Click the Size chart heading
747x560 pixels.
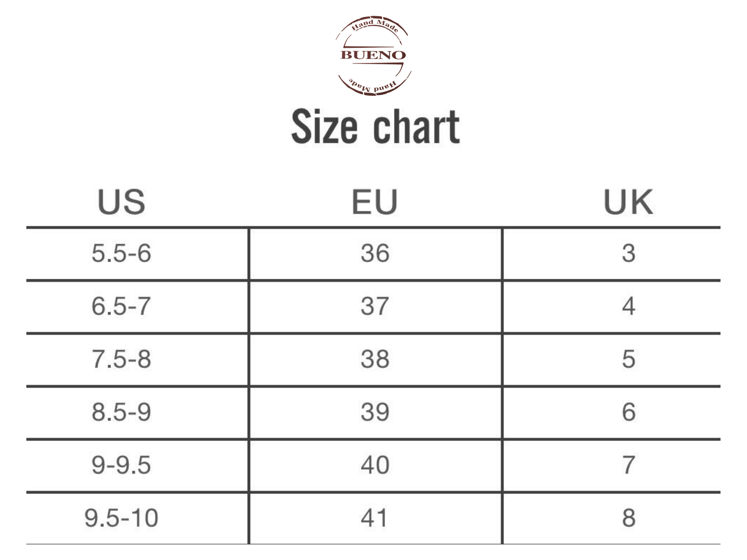click(375, 126)
